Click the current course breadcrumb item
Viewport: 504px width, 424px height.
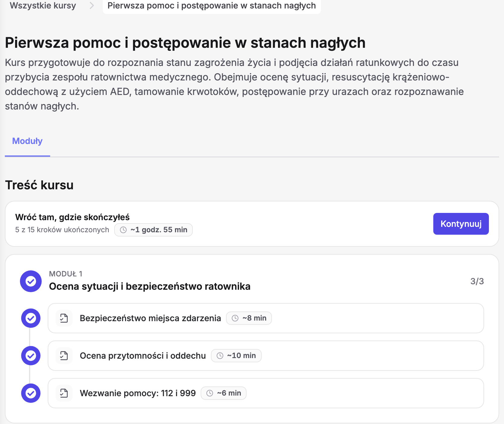click(212, 5)
